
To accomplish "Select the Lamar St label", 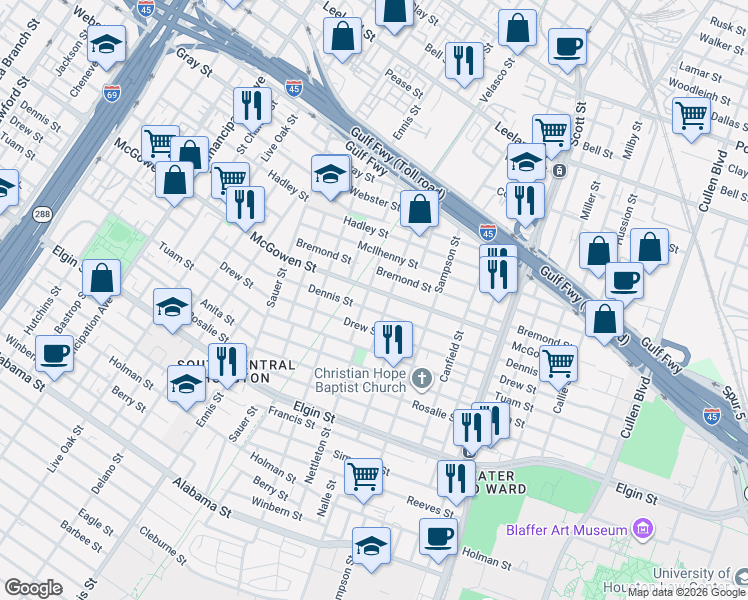I will pyautogui.click(x=700, y=72).
